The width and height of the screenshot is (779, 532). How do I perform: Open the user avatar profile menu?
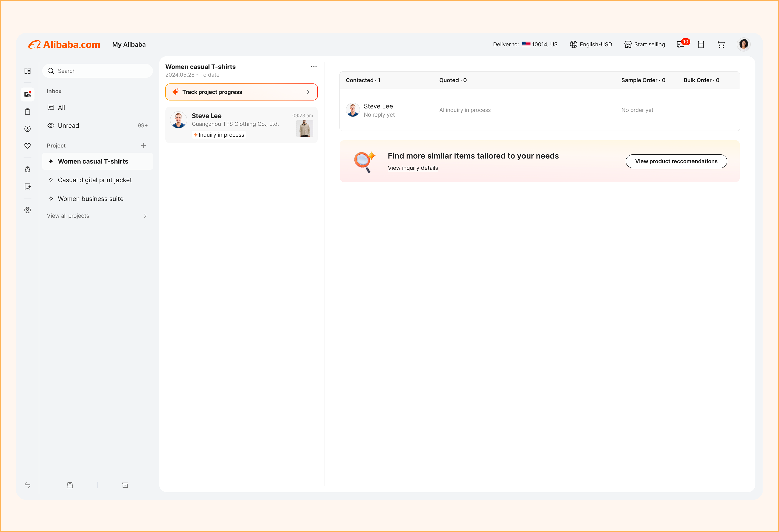(743, 44)
